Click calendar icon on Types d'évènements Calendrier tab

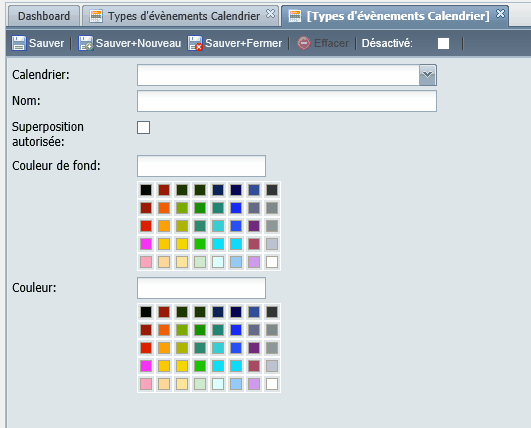click(96, 16)
